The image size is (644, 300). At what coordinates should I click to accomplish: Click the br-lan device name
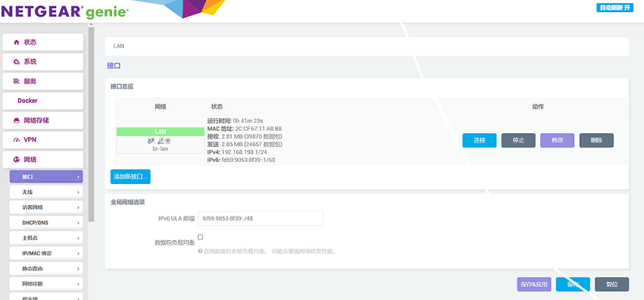click(160, 148)
